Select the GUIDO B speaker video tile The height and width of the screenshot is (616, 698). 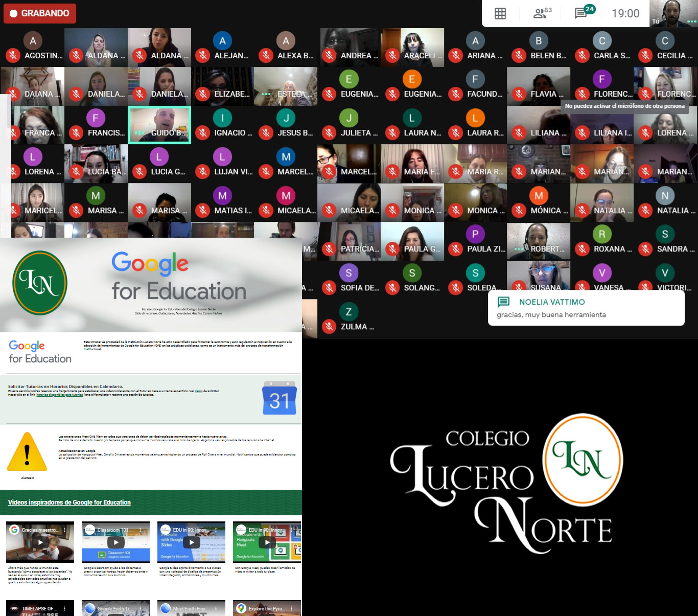point(159,125)
